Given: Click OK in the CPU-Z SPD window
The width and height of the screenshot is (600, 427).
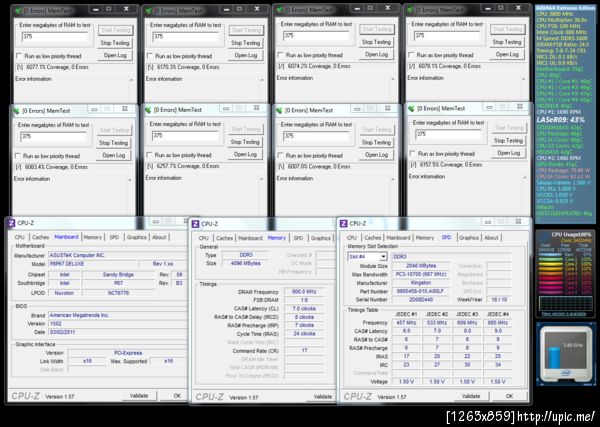Looking at the screenshot, I should pos(509,396).
